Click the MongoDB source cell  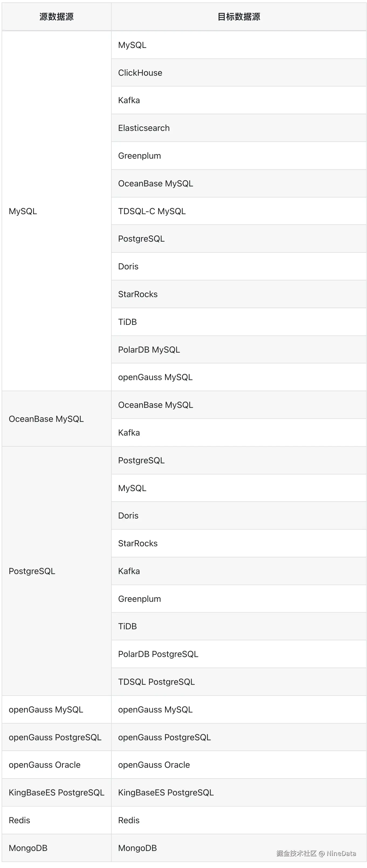[x=56, y=848]
